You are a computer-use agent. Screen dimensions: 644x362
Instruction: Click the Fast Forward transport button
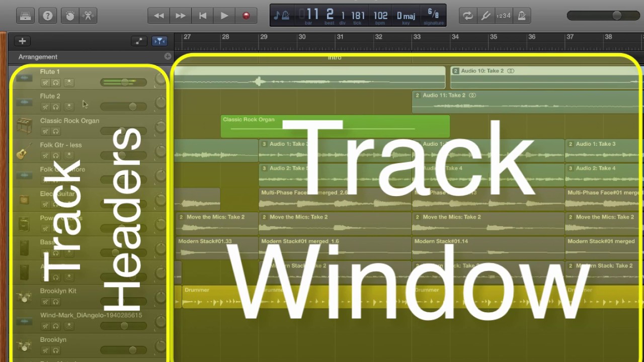pyautogui.click(x=181, y=16)
